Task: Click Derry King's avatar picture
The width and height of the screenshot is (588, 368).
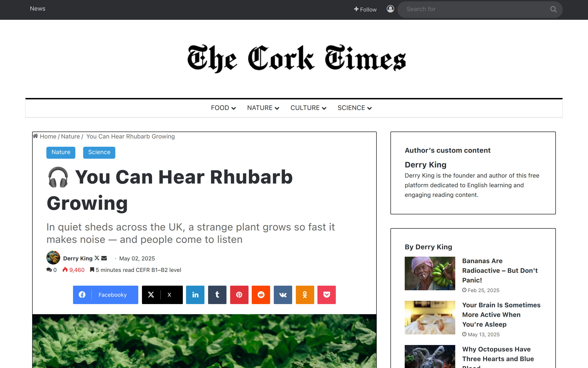Action: pos(53,258)
